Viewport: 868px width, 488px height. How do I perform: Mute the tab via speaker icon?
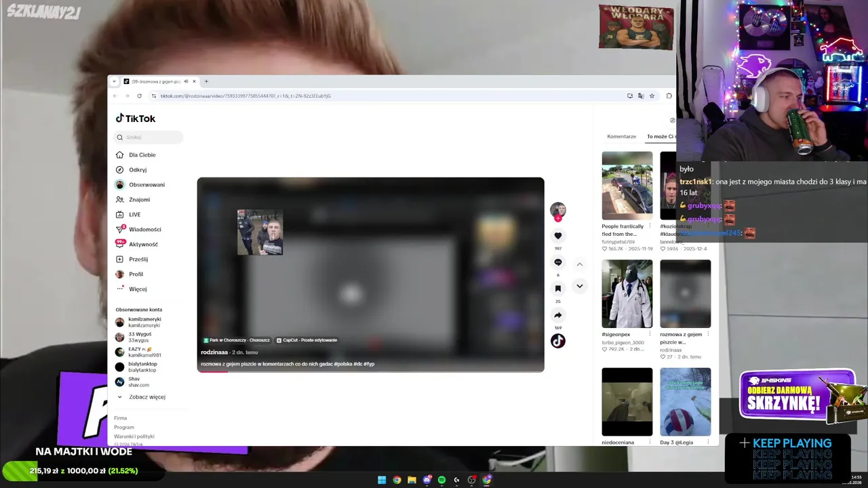tap(186, 81)
